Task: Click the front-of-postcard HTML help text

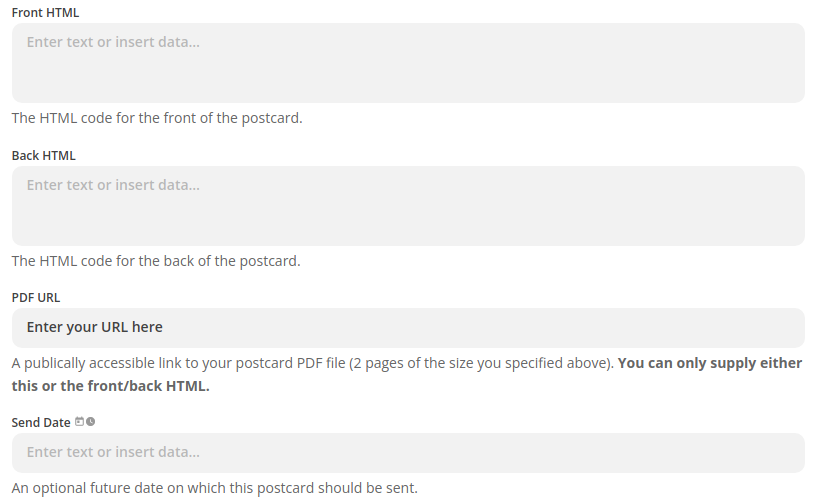Action: (157, 118)
